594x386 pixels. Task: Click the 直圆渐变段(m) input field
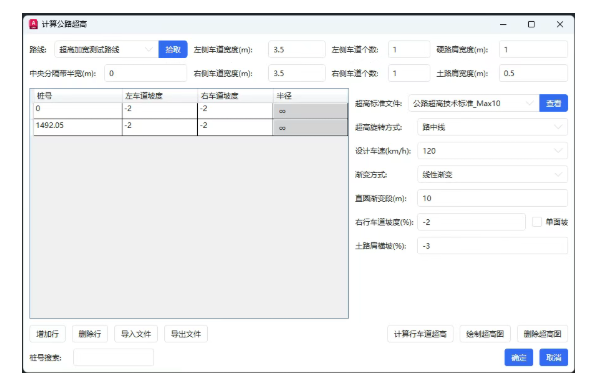492,198
